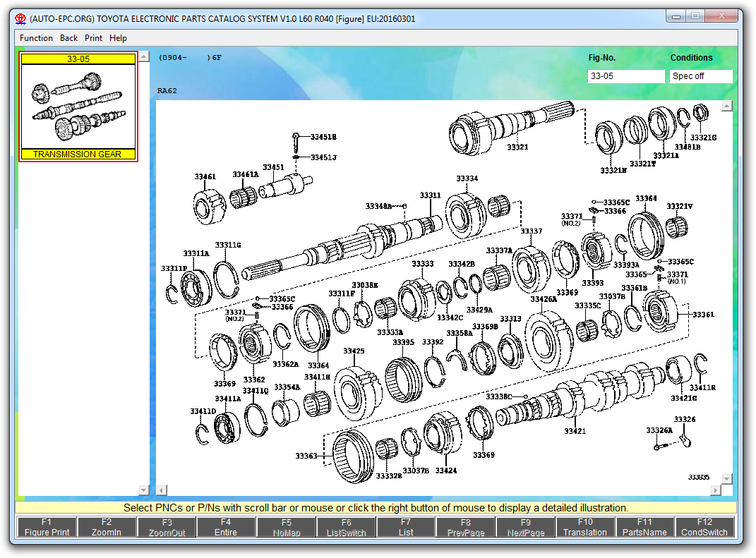This screenshot has width=756, height=558.
Task: Click diagram horizontal scroll-right arrow
Action: coord(716,490)
